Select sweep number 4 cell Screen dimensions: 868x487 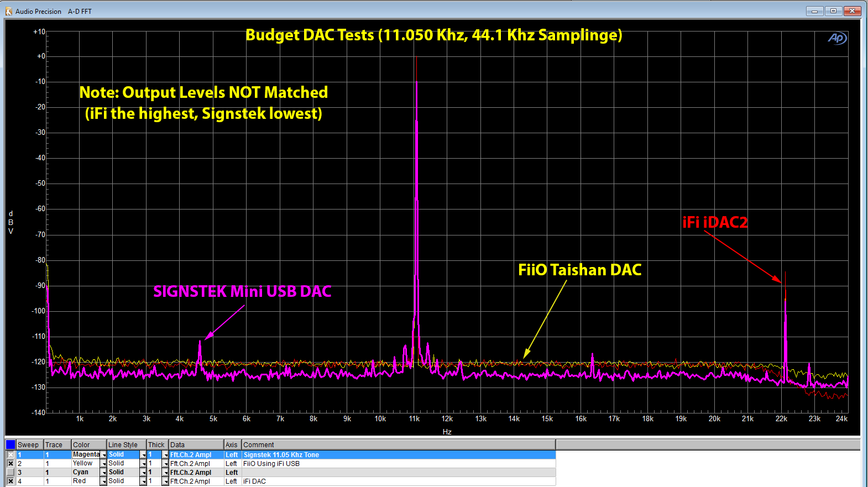[30, 481]
